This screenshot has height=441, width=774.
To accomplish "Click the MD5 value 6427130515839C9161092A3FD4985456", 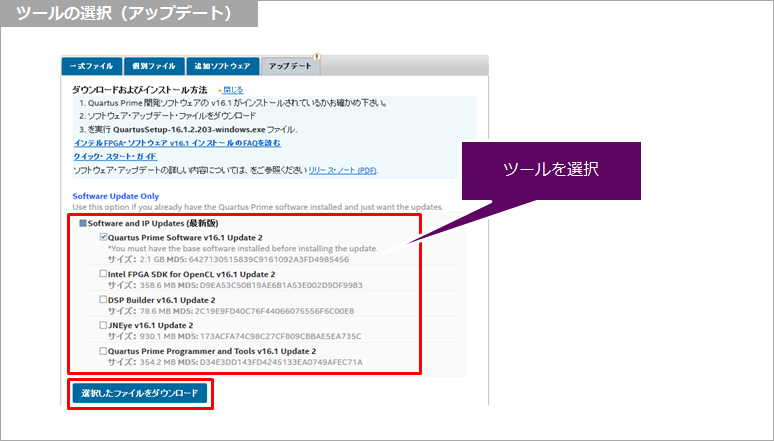I will click(x=269, y=259).
